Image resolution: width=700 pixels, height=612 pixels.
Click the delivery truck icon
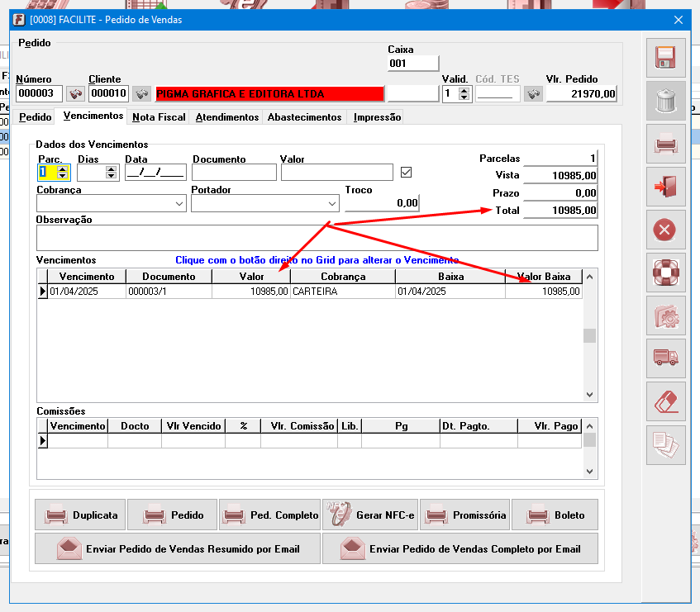(665, 358)
